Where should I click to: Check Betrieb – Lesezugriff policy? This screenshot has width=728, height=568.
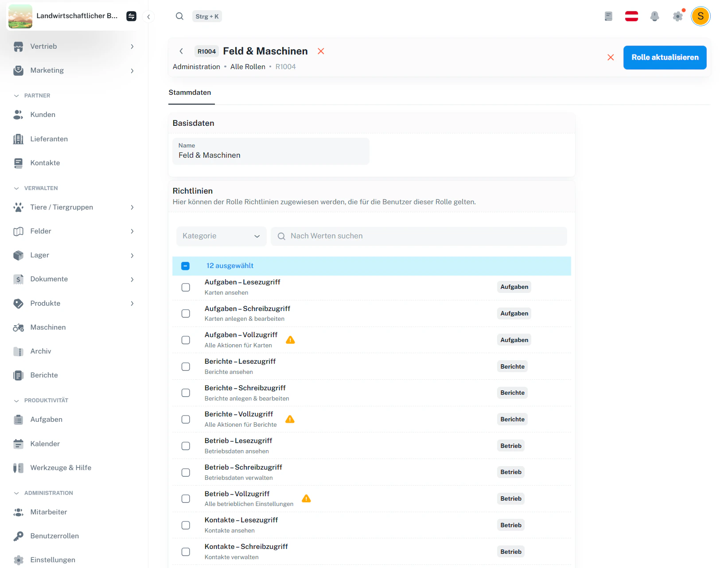(x=186, y=446)
